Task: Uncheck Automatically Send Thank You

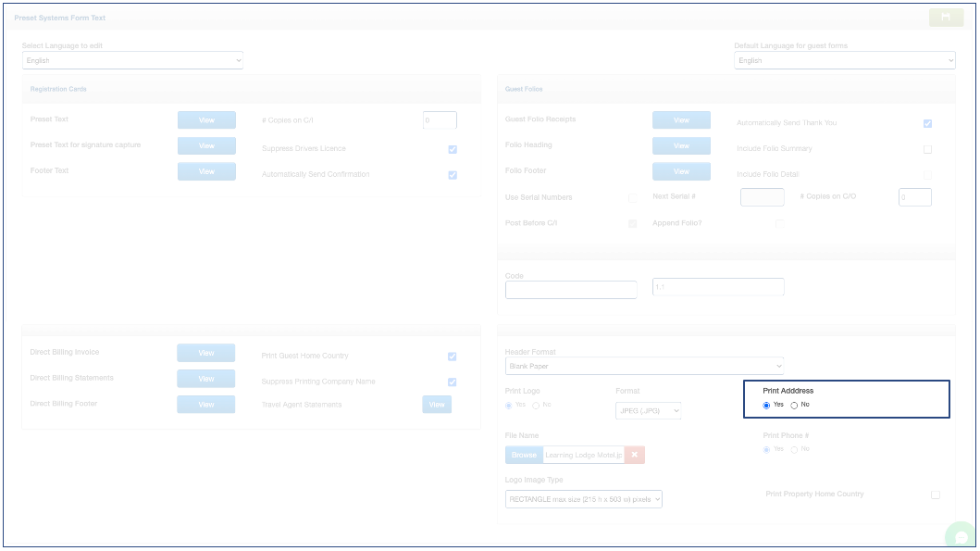Action: 927,123
